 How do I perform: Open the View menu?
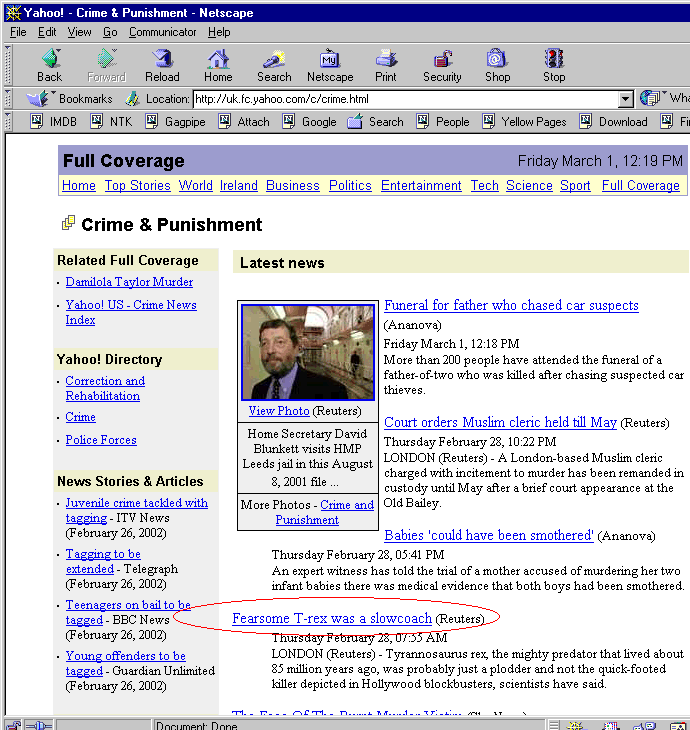(79, 32)
